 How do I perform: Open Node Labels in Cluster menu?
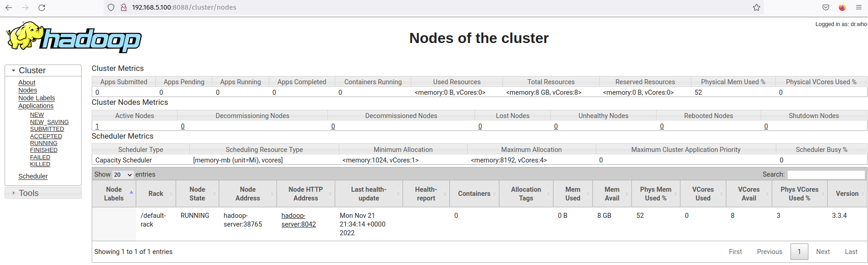pos(37,98)
